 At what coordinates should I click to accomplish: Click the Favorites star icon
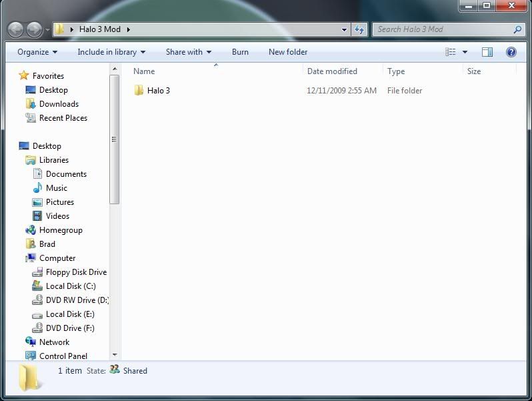tap(24, 75)
